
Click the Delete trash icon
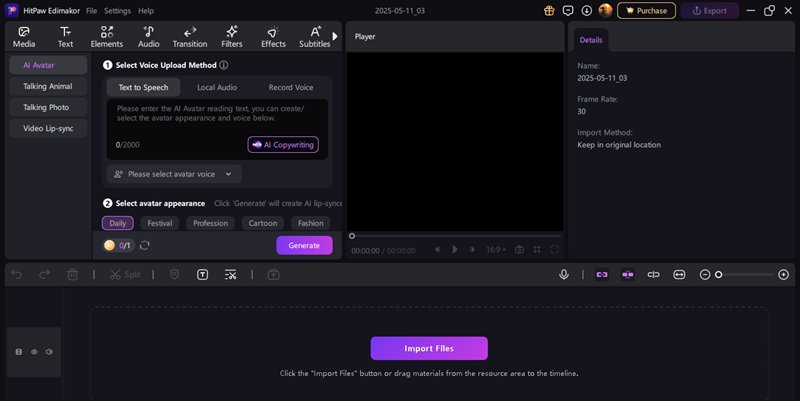pos(72,274)
